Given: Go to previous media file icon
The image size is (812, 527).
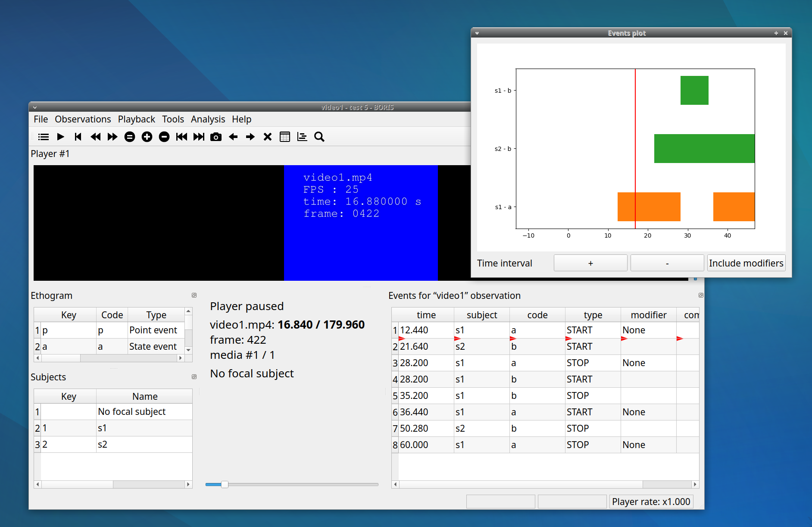Looking at the screenshot, I should [181, 137].
